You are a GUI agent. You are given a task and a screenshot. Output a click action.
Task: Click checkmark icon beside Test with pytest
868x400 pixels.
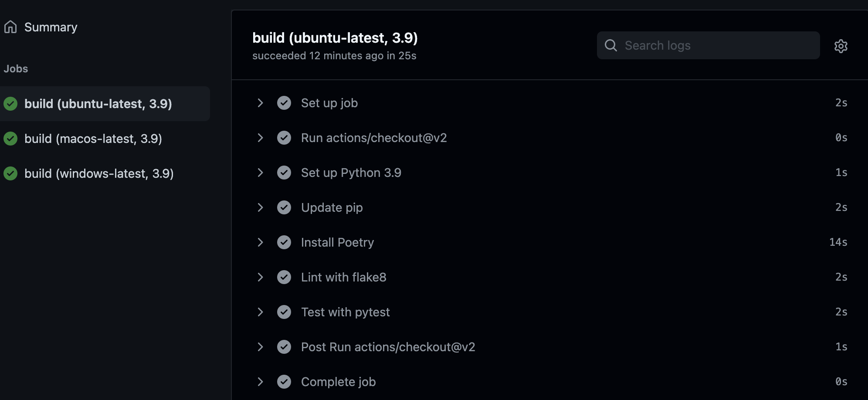coord(284,312)
